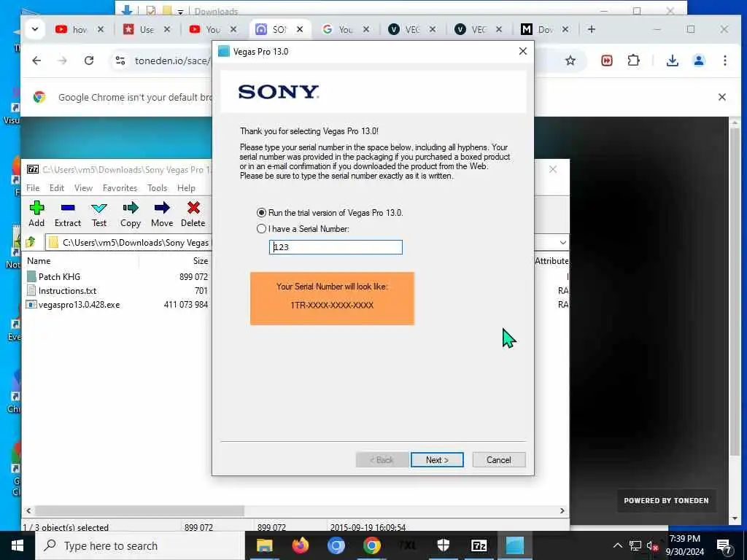Select 'I have a Serial Number' radio button
Image resolution: width=747 pixels, height=560 pixels.
pos(261,229)
